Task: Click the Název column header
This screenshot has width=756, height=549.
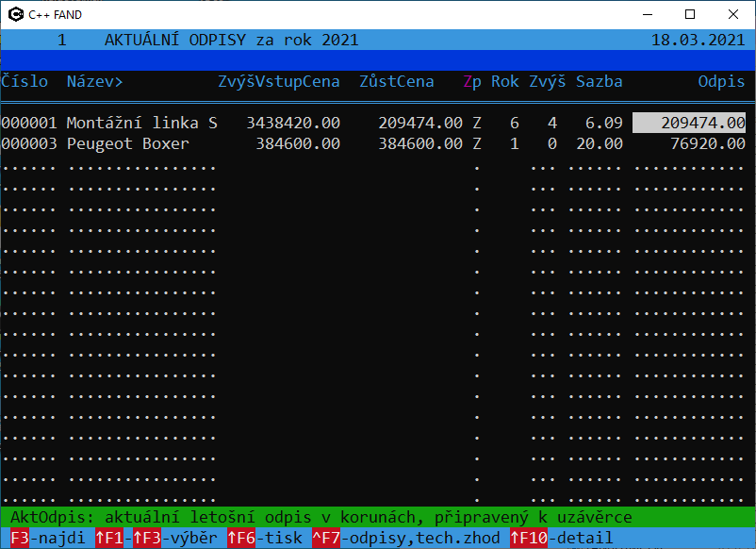Action: (x=94, y=82)
